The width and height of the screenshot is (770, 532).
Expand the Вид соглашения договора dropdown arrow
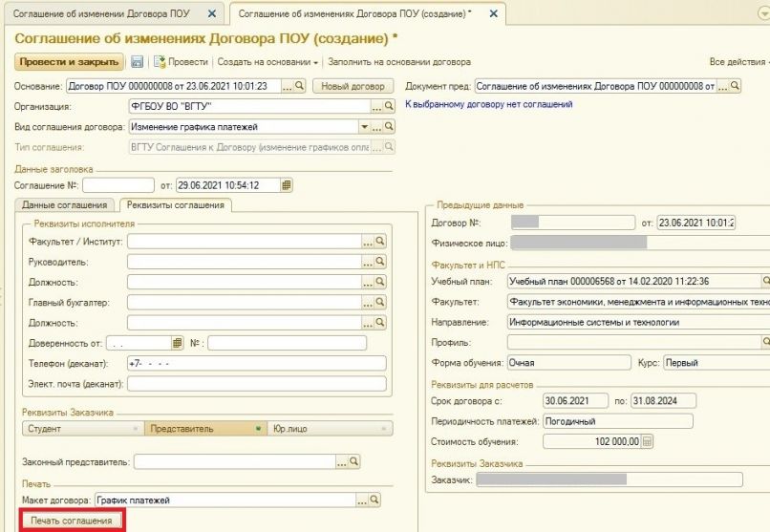[364, 127]
